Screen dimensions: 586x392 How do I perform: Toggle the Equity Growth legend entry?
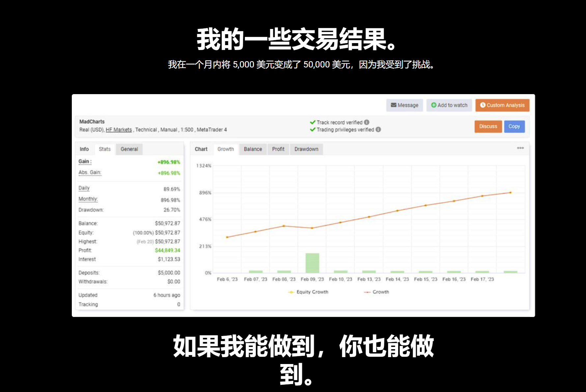[308, 292]
